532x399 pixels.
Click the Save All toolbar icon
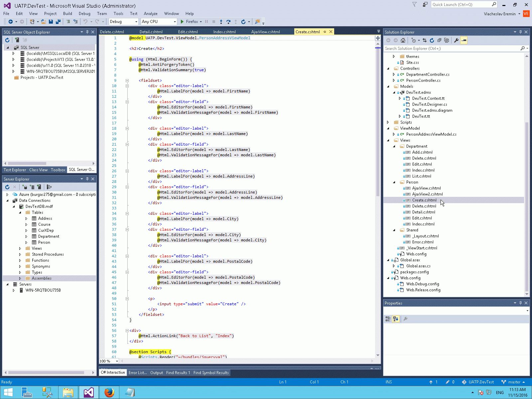[x=58, y=22]
